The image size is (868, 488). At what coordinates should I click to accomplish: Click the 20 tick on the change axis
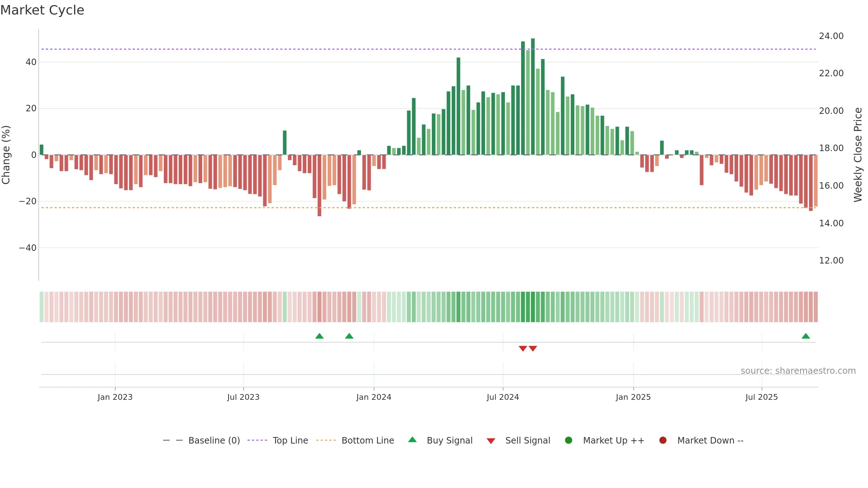[x=31, y=108]
